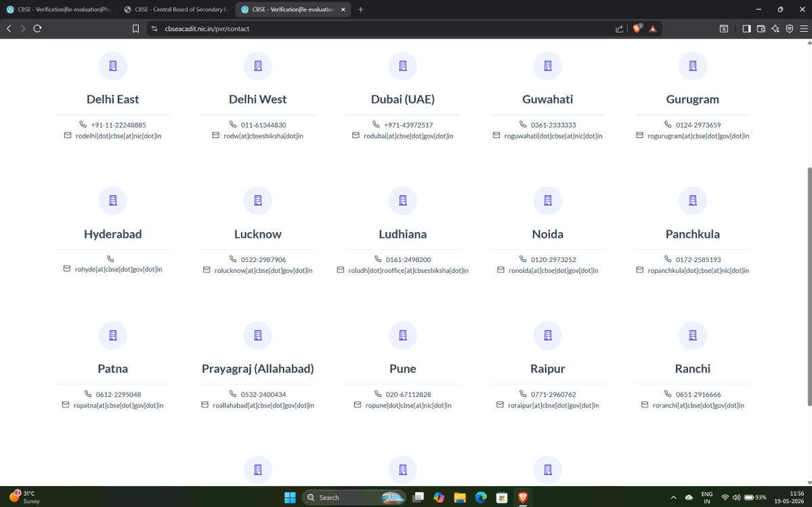Click Gurugram phone 0124-2973659
Screen dimensions: 812x507
(698, 125)
